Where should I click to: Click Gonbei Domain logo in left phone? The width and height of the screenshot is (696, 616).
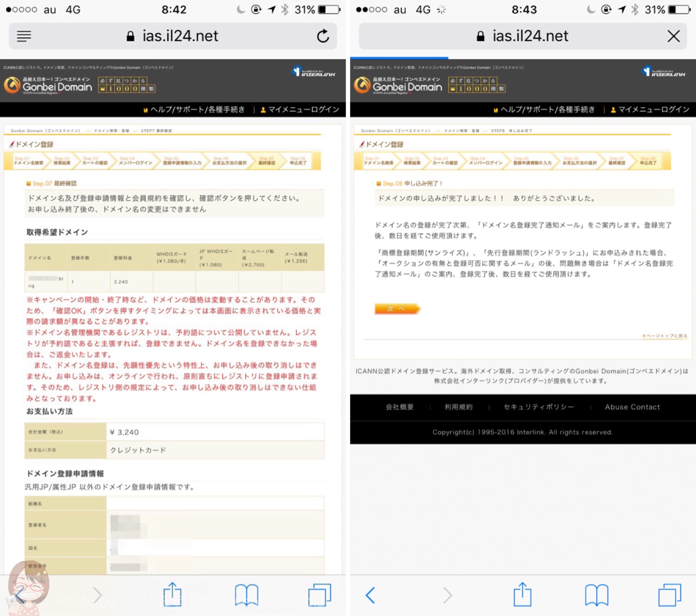click(48, 85)
